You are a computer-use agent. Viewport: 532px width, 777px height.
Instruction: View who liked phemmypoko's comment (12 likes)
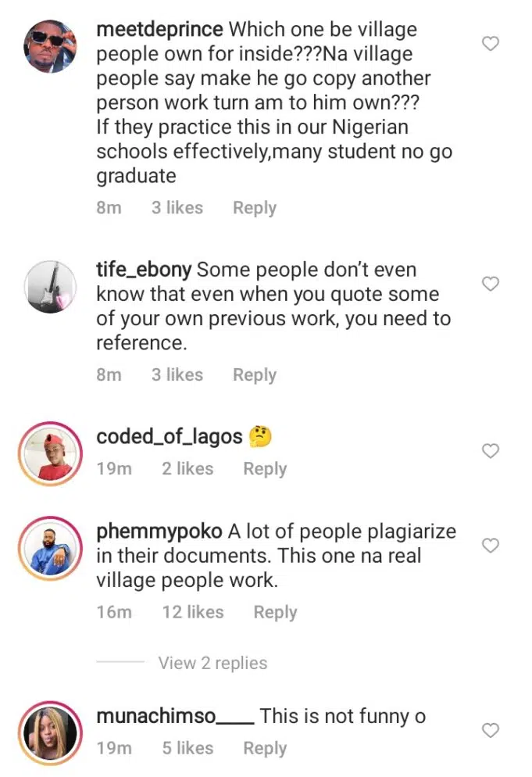(x=193, y=612)
